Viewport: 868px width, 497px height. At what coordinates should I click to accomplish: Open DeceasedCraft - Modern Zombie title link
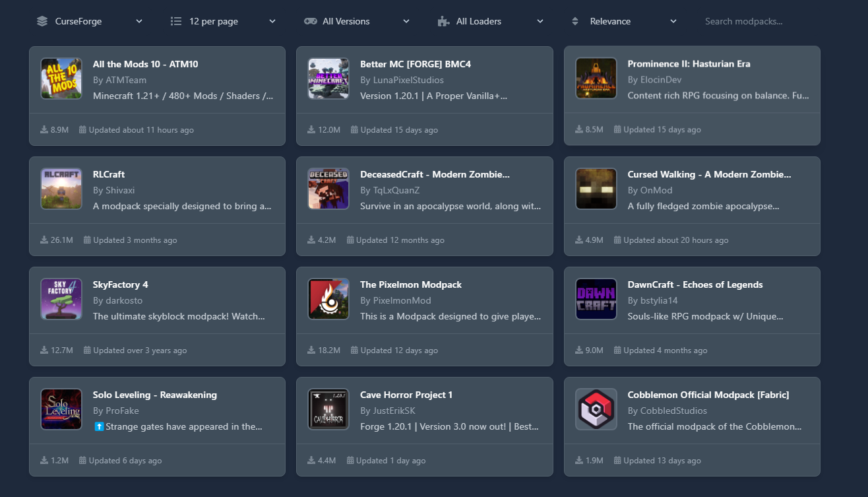pos(435,174)
